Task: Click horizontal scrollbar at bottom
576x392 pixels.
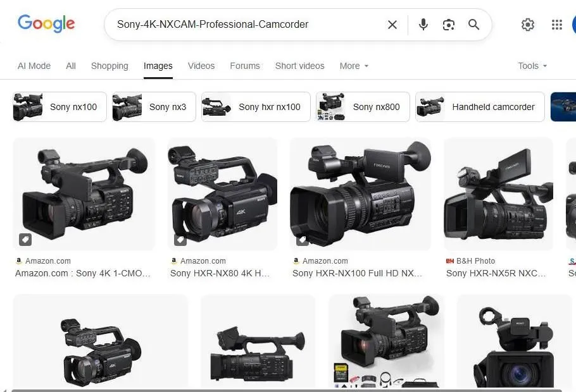Action: click(287, 391)
